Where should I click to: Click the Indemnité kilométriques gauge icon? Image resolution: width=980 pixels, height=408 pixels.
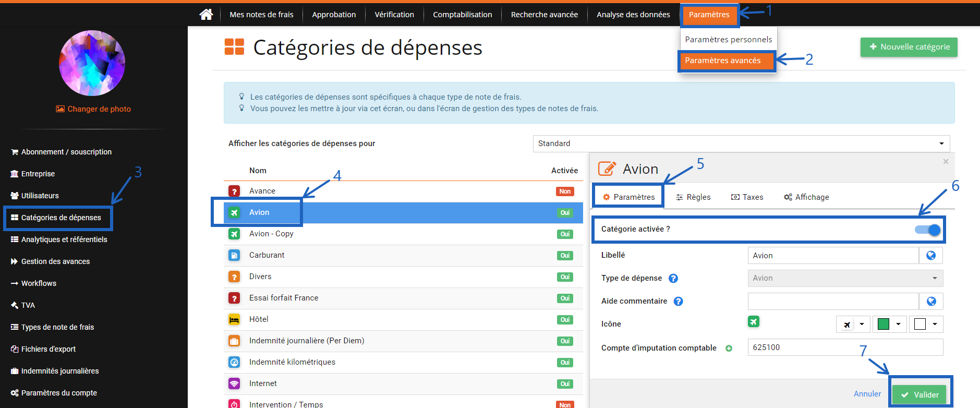(234, 362)
